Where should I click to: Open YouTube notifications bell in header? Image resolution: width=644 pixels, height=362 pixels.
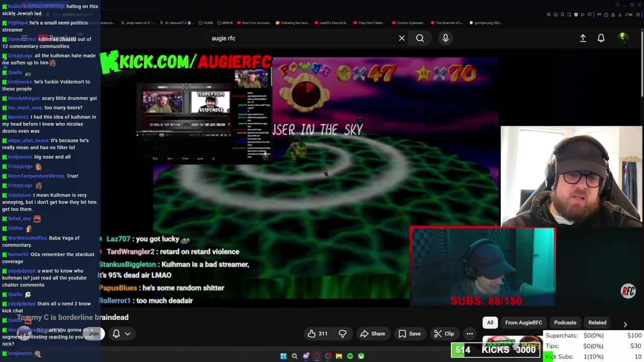click(601, 38)
